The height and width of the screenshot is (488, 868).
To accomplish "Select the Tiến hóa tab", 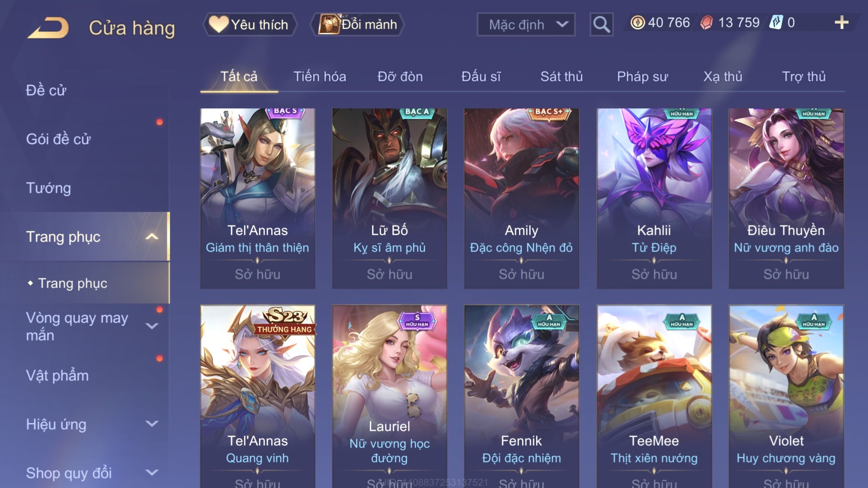I will click(x=320, y=76).
